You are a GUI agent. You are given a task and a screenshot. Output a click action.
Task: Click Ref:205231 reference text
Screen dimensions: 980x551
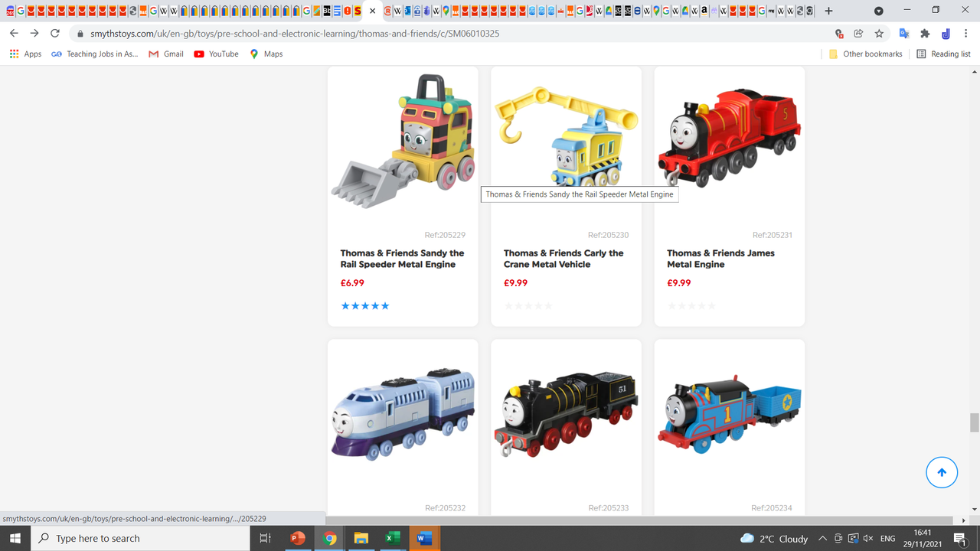point(772,235)
